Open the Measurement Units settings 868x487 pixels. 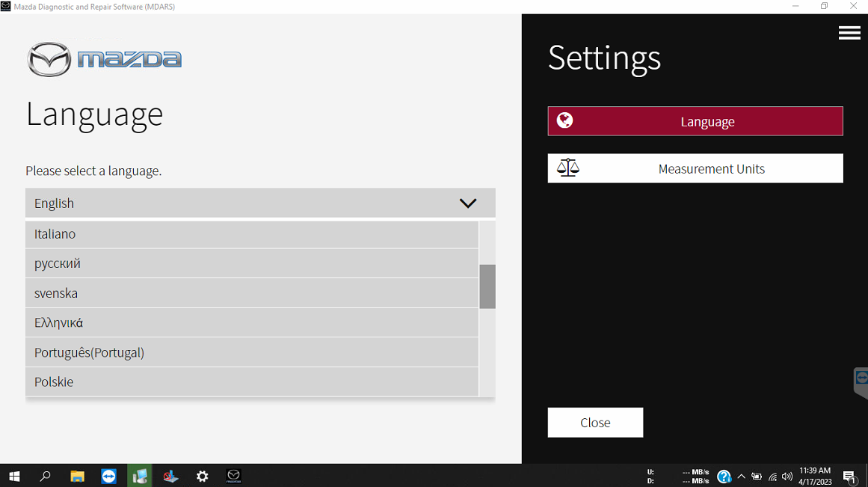click(x=695, y=168)
